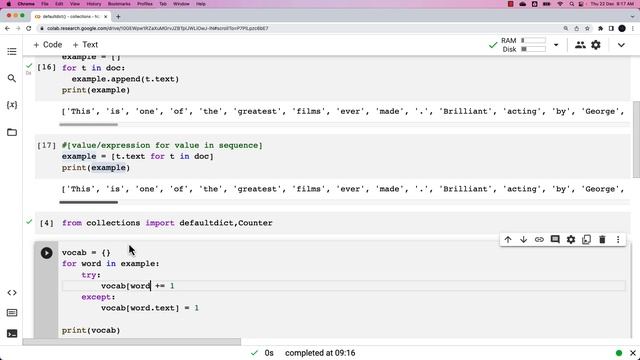Run the vocab cell
The height and width of the screenshot is (360, 640).
click(47, 253)
